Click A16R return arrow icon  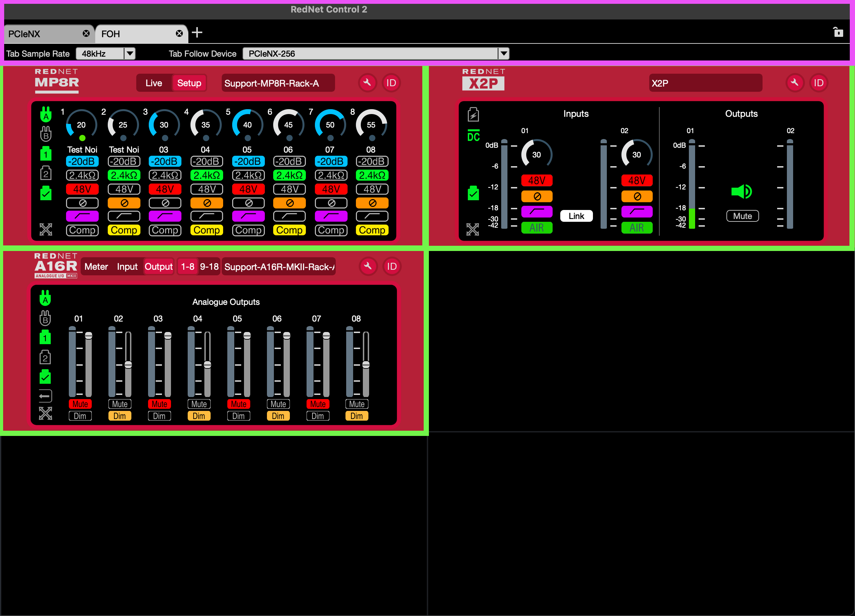(x=45, y=396)
